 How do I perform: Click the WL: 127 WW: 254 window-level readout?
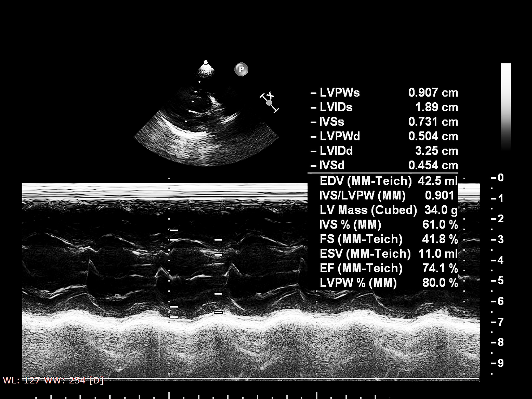[x=53, y=381]
